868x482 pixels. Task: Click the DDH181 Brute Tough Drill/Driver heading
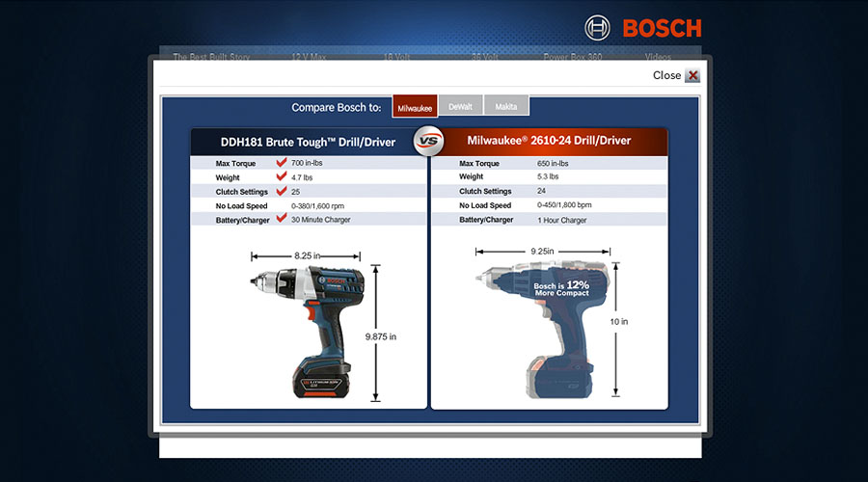pos(308,143)
